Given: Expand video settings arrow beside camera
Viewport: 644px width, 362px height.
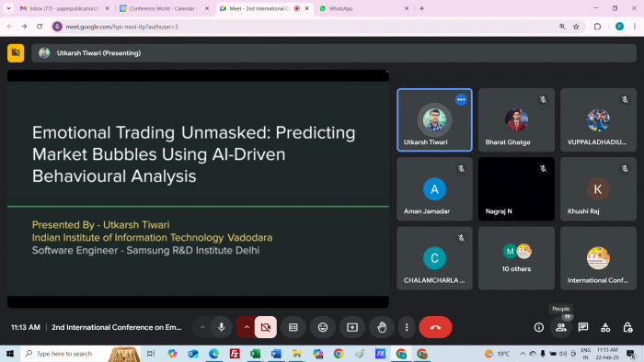Looking at the screenshot, I should pos(247,327).
